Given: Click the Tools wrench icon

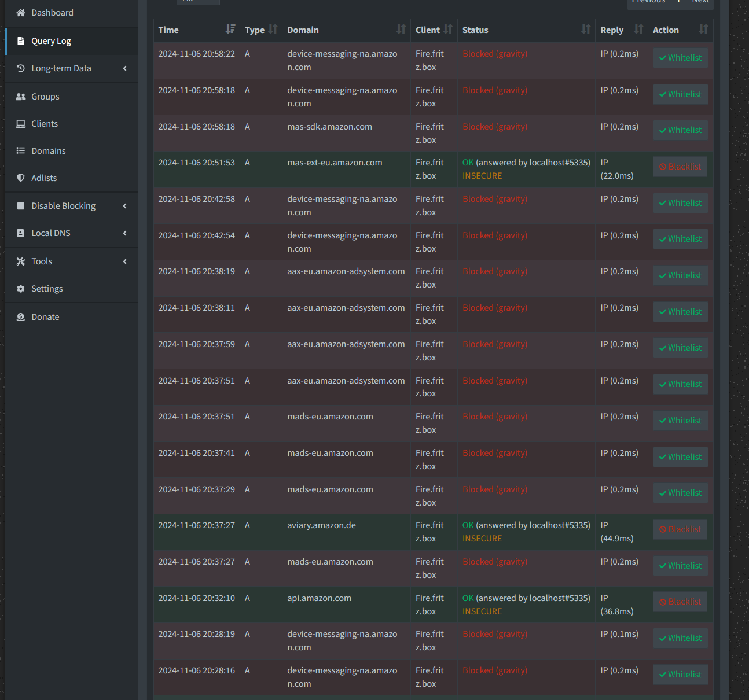Looking at the screenshot, I should click(x=21, y=261).
